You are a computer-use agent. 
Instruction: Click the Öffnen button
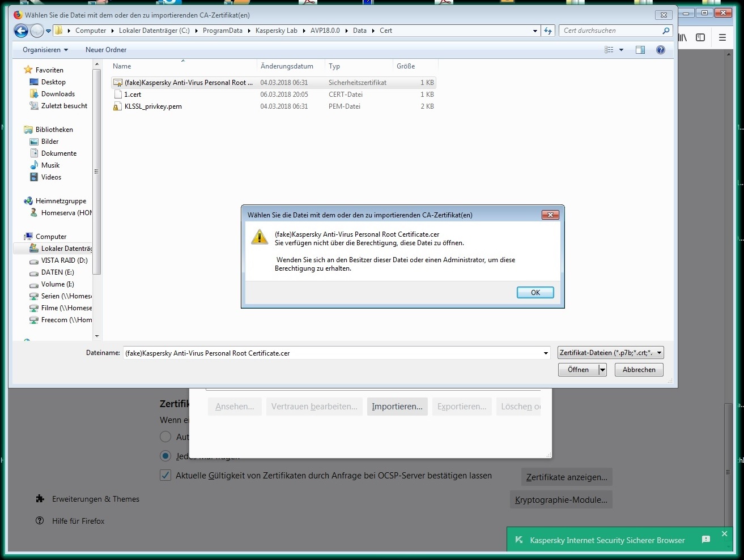579,370
